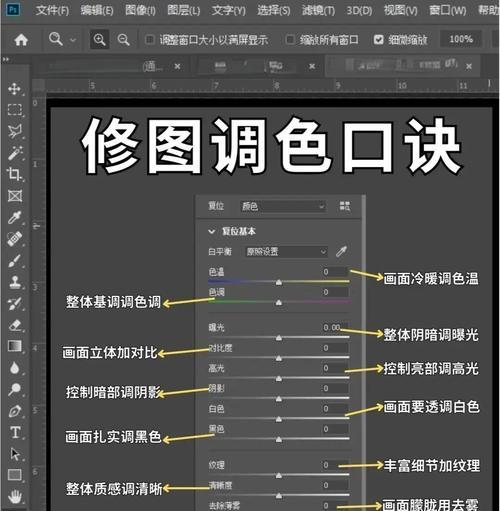500x511 pixels.
Task: Open the 图层(L) menu
Action: [x=184, y=10]
